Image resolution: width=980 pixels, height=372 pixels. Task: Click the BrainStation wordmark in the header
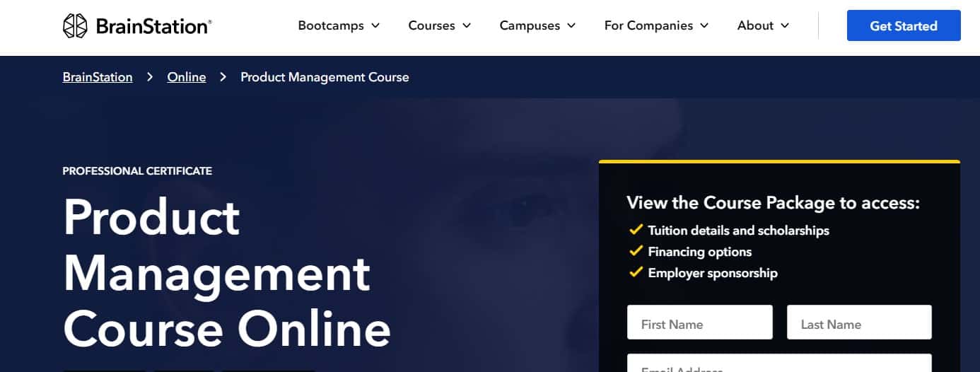pos(153,26)
